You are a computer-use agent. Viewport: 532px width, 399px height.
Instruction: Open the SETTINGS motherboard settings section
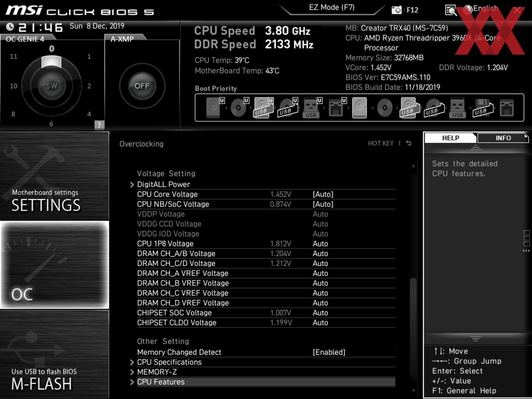click(x=54, y=176)
